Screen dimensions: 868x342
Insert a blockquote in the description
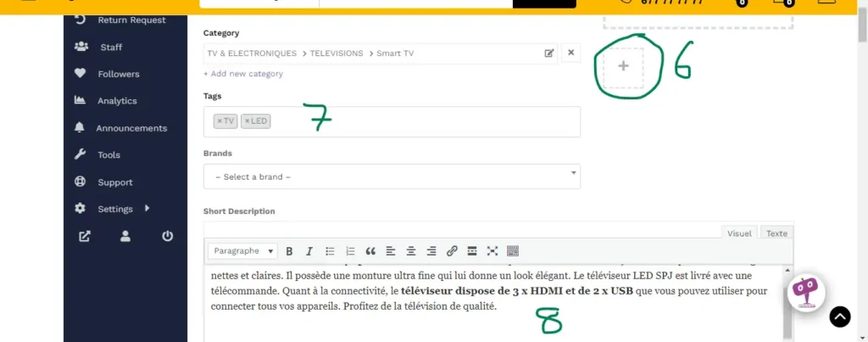tap(370, 251)
